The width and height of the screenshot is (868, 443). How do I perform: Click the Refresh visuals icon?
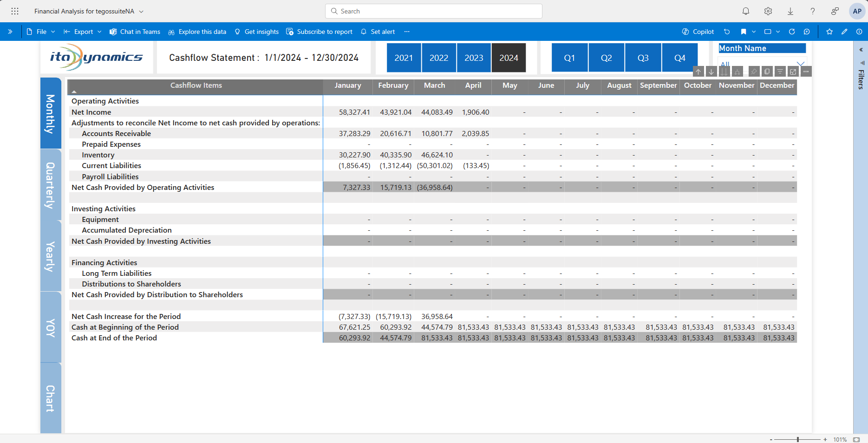[x=792, y=32]
